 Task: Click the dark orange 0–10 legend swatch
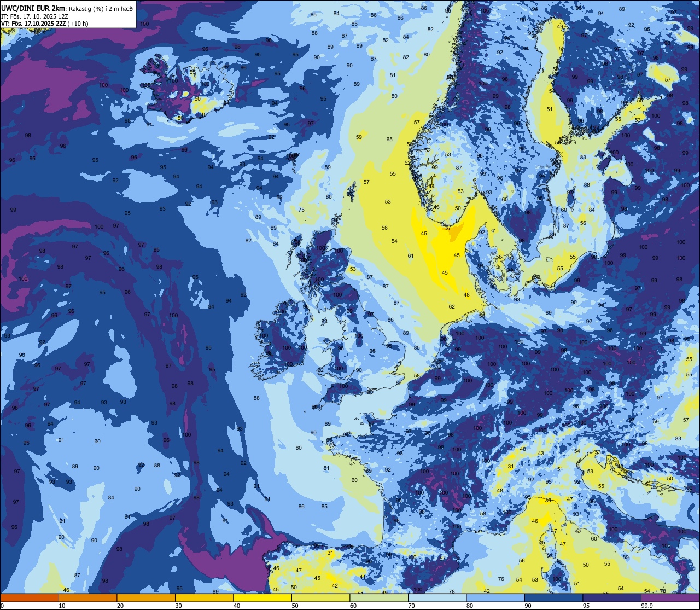[30, 598]
